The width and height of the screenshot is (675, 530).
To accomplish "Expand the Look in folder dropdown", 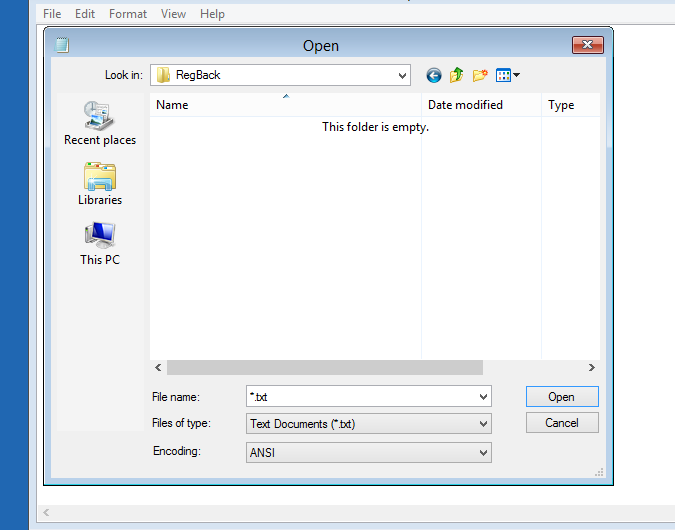I will coord(402,75).
